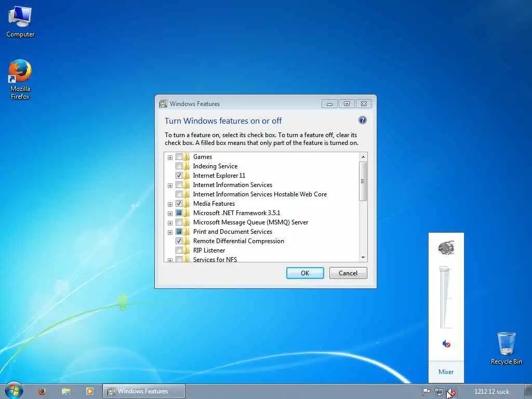Open the Mozilla Firefox desktop shortcut
532x399 pixels.
(x=20, y=79)
